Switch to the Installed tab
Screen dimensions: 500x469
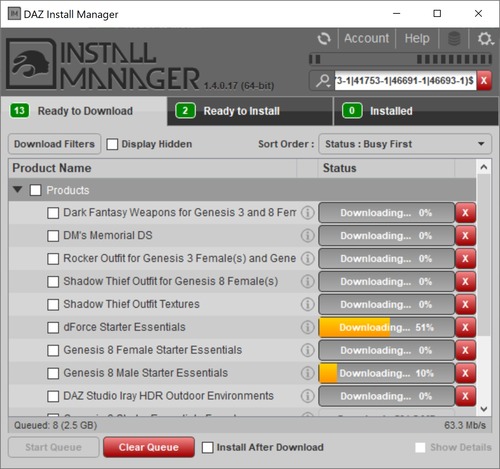pyautogui.click(x=416, y=111)
